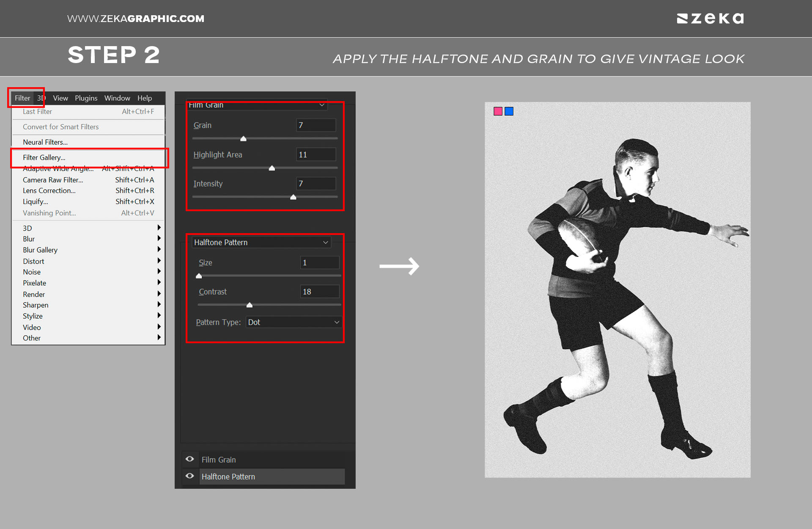Select Convert for Smart Filters

pyautogui.click(x=60, y=127)
